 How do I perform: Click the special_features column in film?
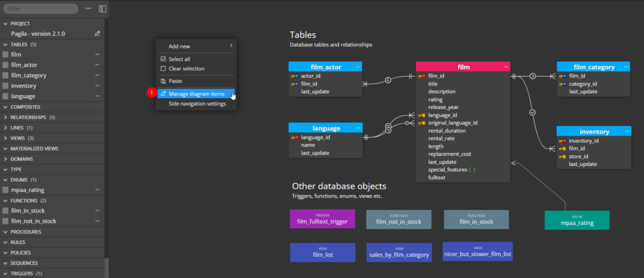click(448, 170)
